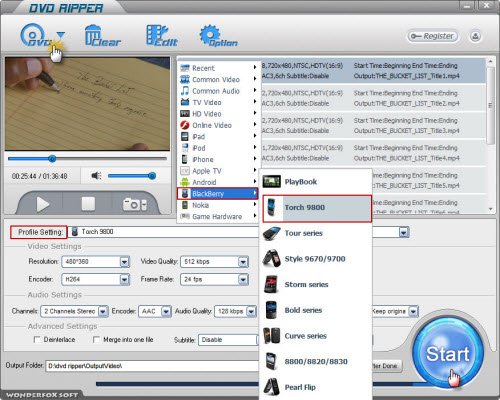This screenshot has width=500, height=400.
Task: Choose 8800/8820/8830 device profile
Action: pos(316,361)
